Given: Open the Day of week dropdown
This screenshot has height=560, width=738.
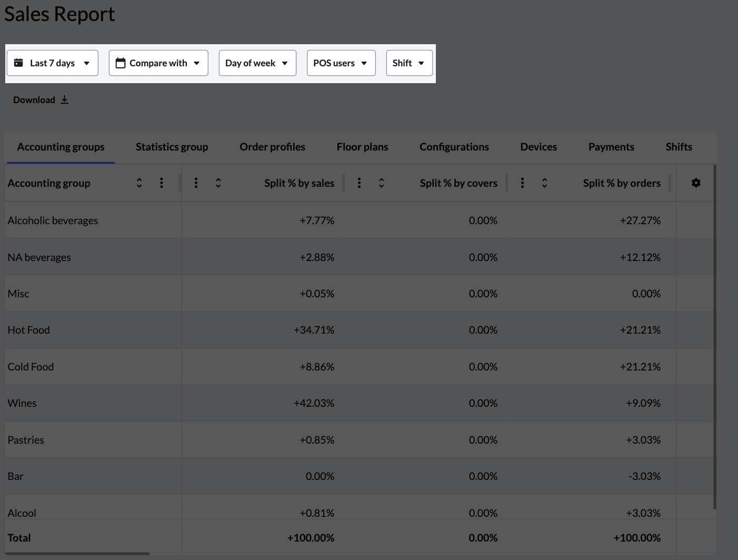Looking at the screenshot, I should (257, 63).
